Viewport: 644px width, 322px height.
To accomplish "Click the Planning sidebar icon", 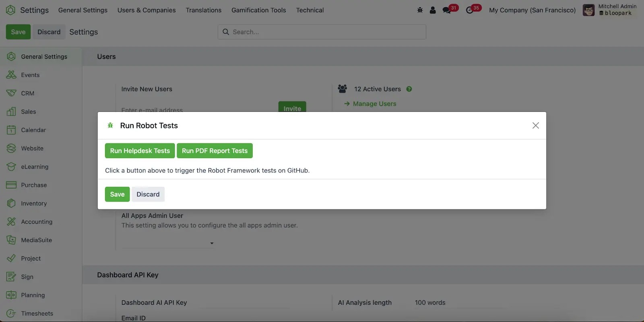I will click(11, 295).
